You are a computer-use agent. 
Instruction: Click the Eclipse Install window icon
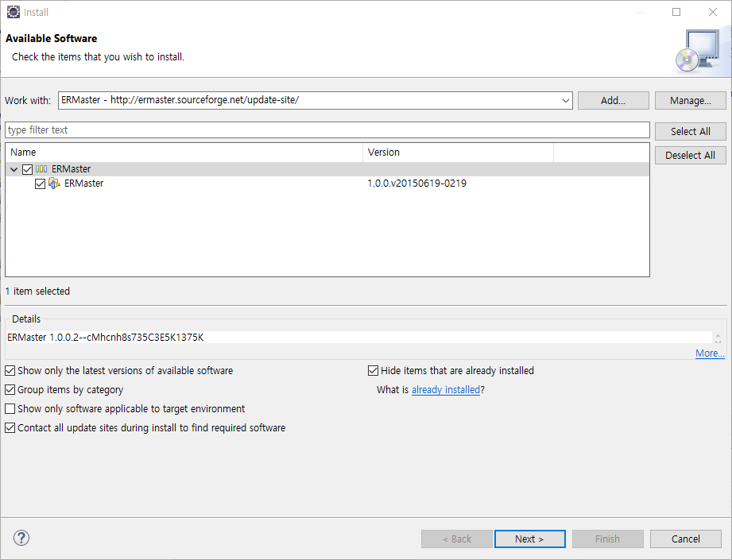click(x=13, y=12)
